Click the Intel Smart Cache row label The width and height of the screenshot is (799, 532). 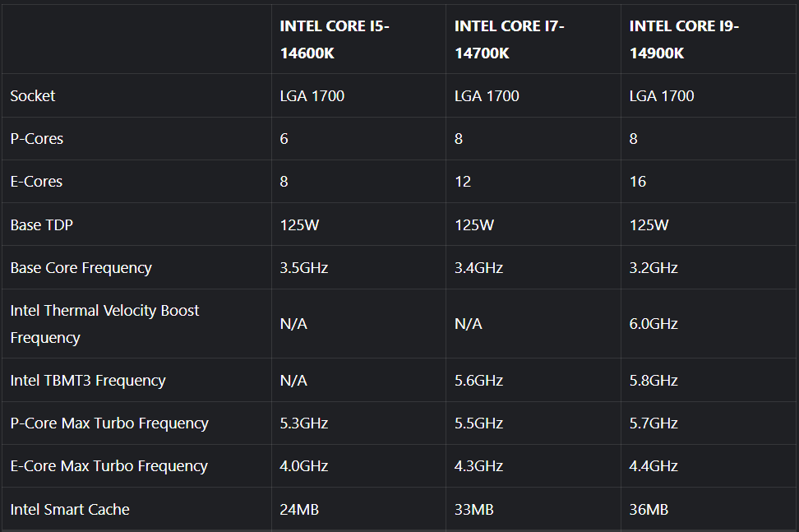tap(70, 509)
